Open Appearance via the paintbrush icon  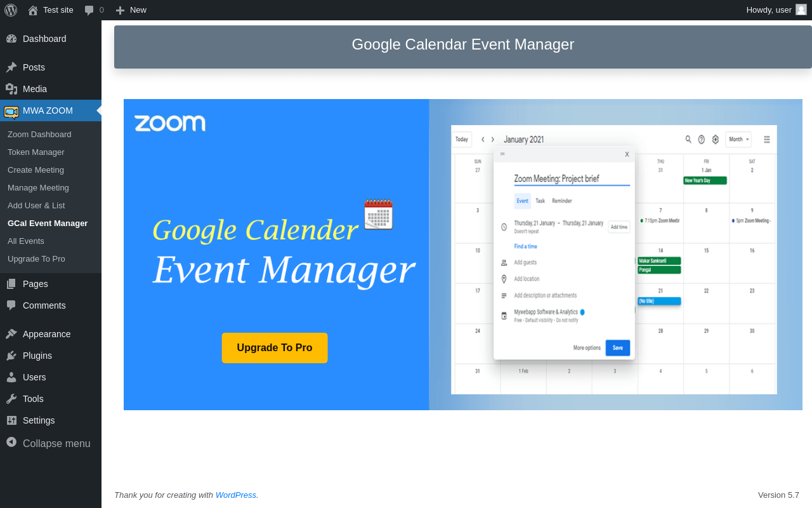[x=11, y=334]
